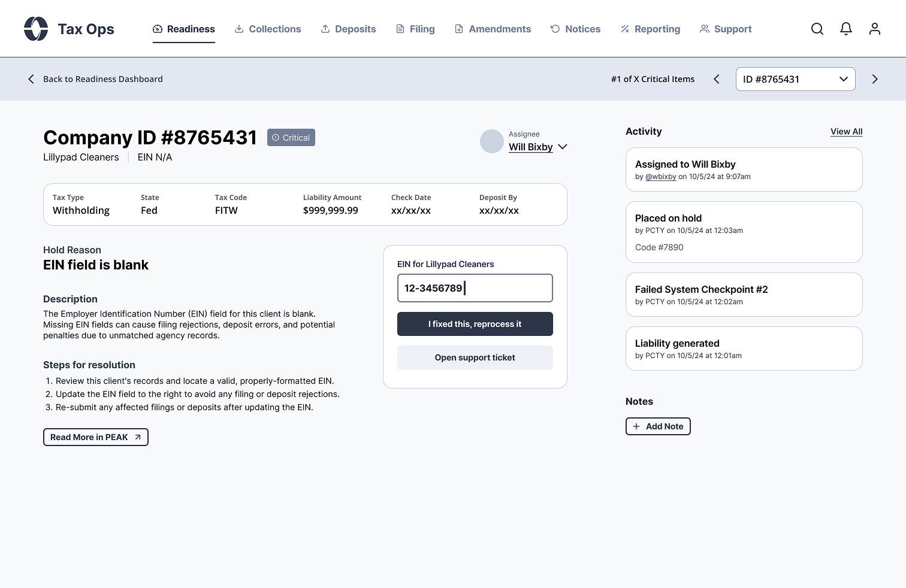Open the Deposits tab
The image size is (906, 588).
pos(348,29)
